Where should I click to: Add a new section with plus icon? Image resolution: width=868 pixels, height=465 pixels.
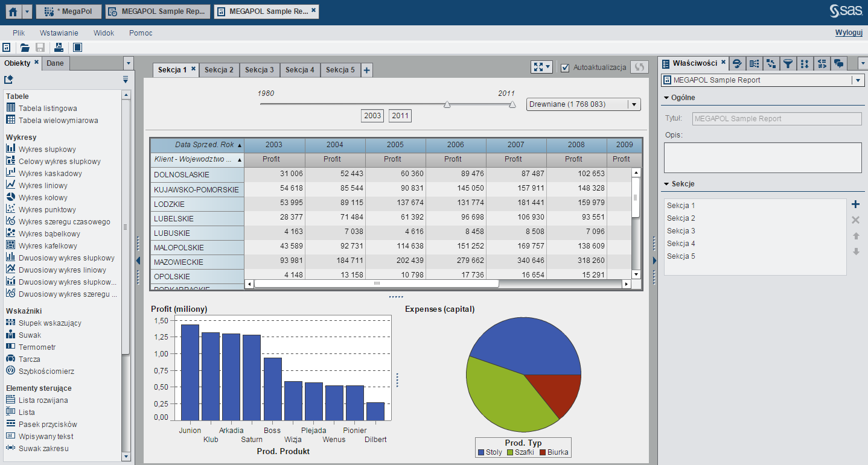tap(855, 204)
